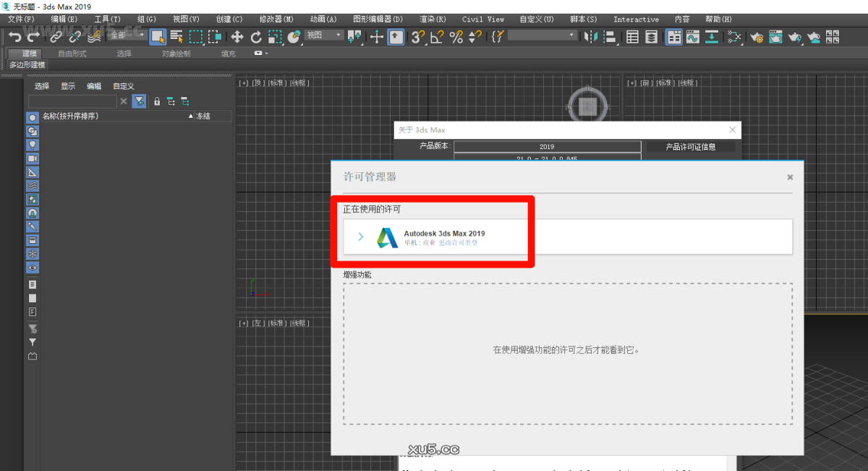Toggle the display filter funnel in Scene Explorer
This screenshot has width=868, height=471.
[138, 101]
